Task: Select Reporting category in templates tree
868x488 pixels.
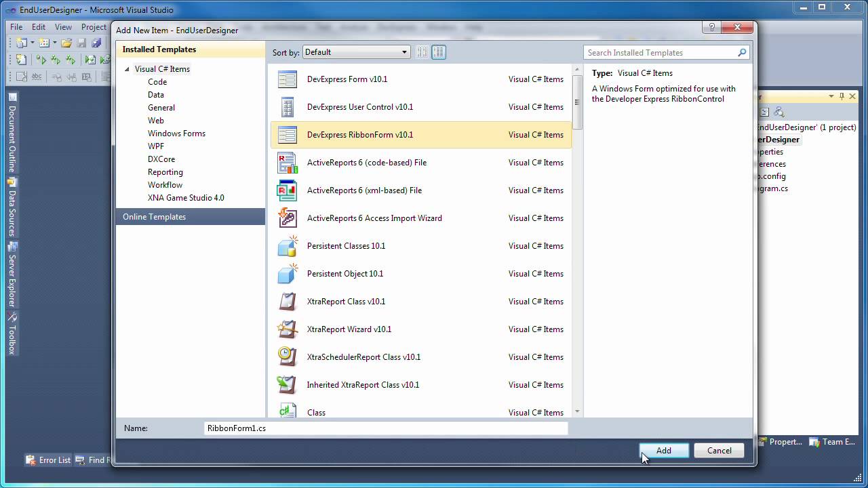Action: click(165, 172)
